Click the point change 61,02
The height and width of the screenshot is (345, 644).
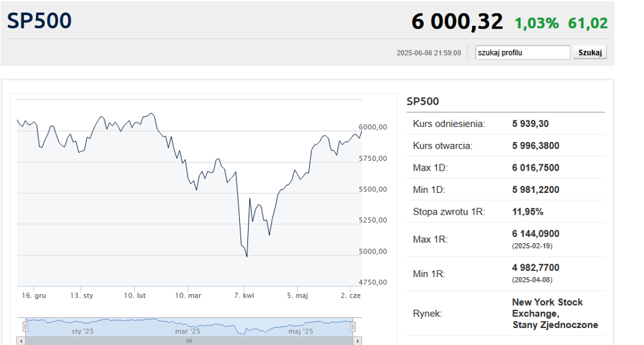click(588, 23)
